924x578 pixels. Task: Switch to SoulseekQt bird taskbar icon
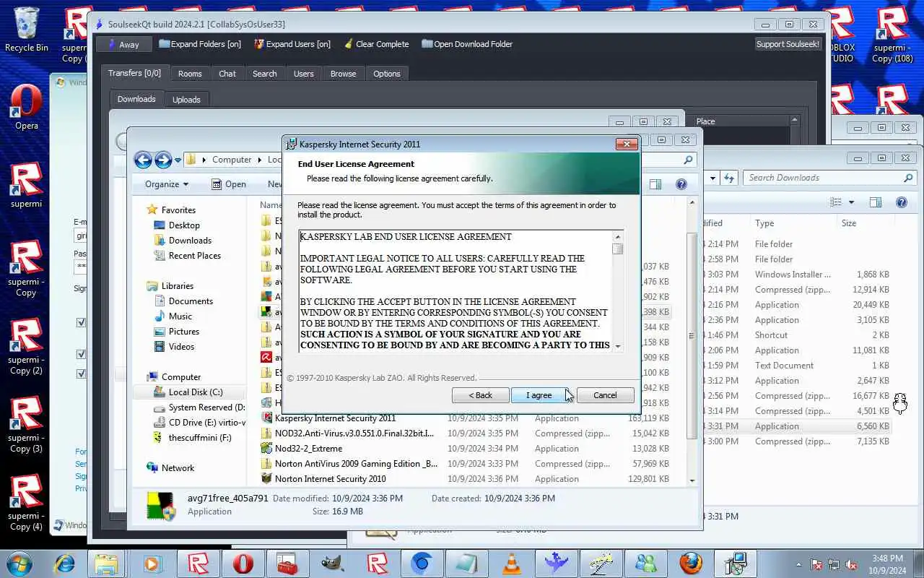(556, 563)
